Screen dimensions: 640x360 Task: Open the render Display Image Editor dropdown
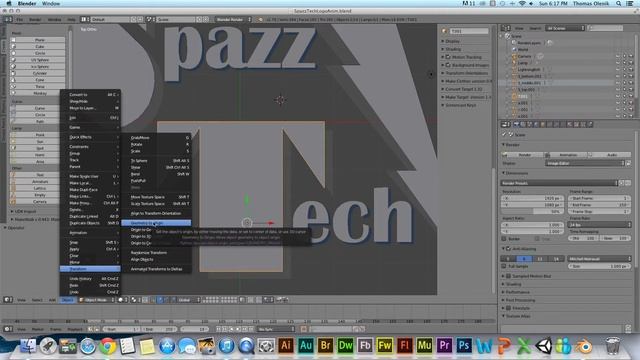point(585,163)
